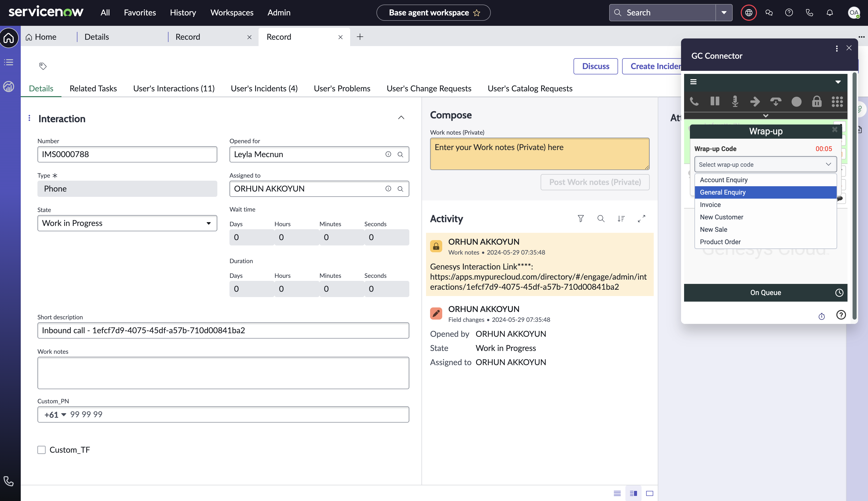Toggle the record circle button in call controls
The width and height of the screenshot is (868, 501).
[796, 101]
